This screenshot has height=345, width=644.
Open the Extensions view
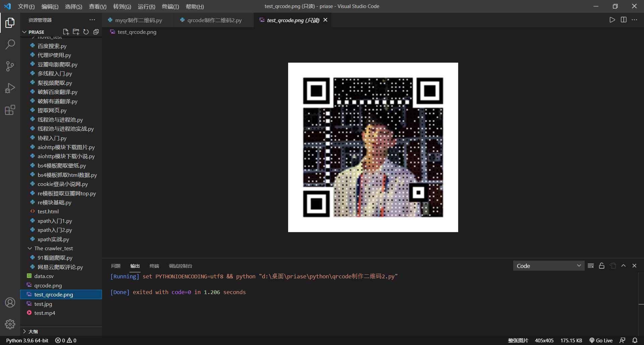(10, 110)
